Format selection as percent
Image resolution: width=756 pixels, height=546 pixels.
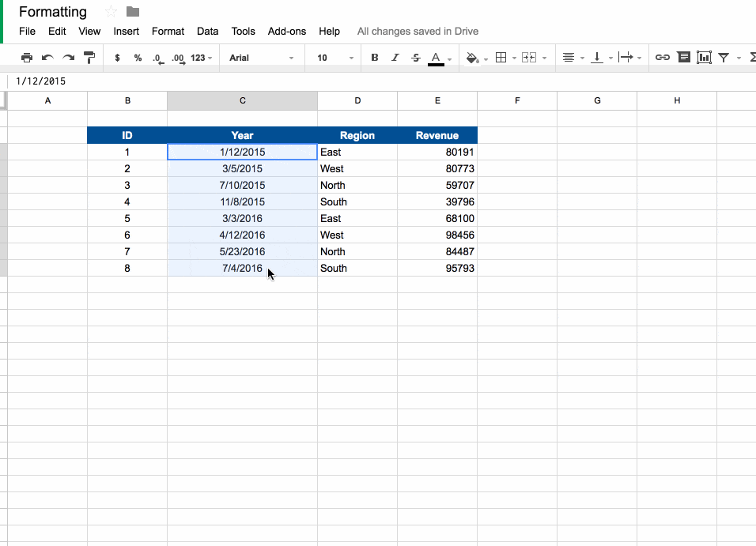pos(137,57)
